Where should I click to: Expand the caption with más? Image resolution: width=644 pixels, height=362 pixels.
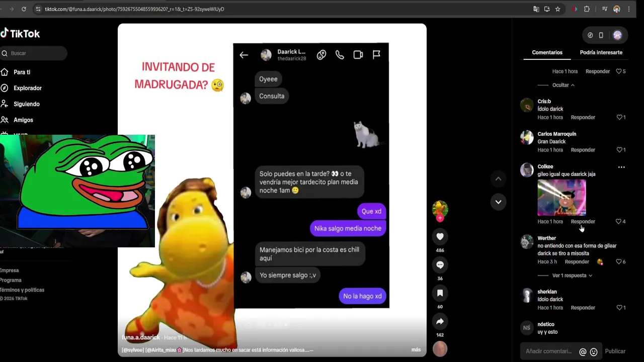416,350
